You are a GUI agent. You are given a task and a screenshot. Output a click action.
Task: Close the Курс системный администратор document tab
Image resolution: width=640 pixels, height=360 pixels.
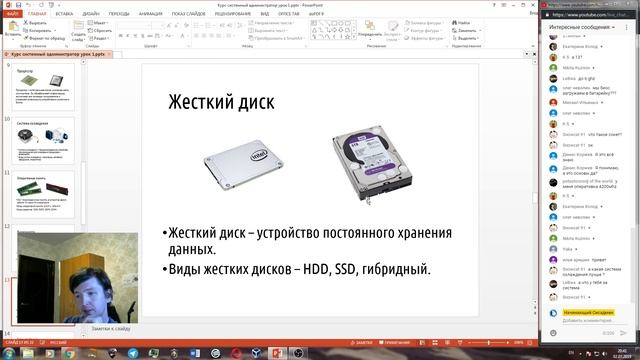coord(109,54)
